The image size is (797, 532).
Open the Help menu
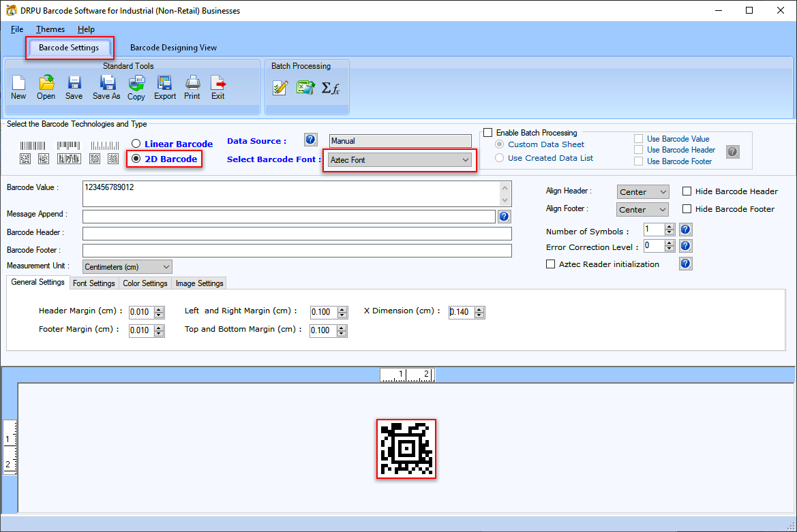click(86, 29)
